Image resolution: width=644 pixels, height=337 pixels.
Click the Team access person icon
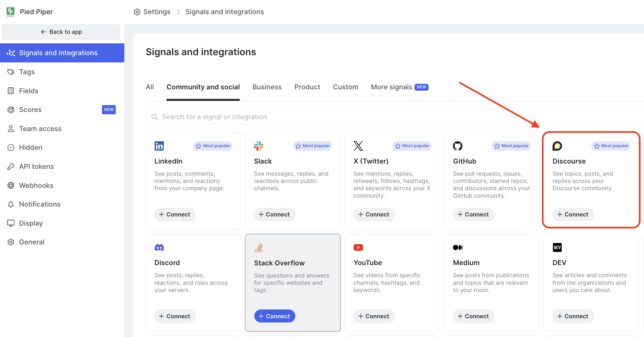[x=11, y=128]
